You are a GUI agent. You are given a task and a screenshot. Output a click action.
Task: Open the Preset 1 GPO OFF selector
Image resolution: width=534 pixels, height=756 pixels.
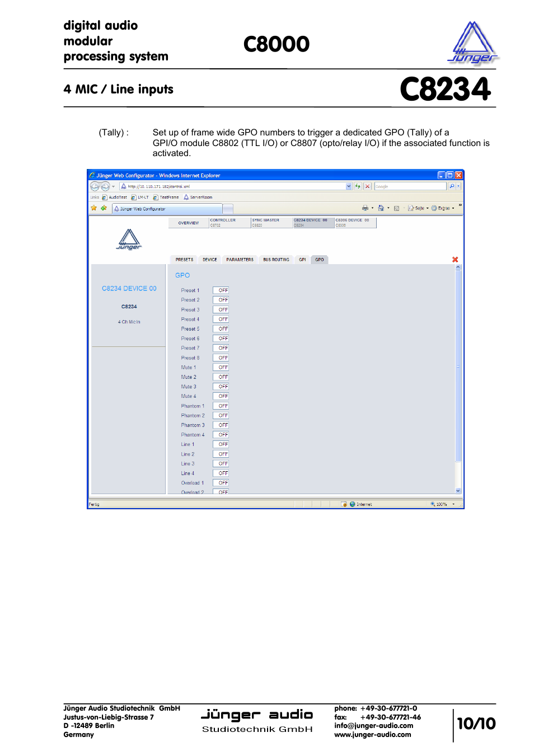click(221, 290)
